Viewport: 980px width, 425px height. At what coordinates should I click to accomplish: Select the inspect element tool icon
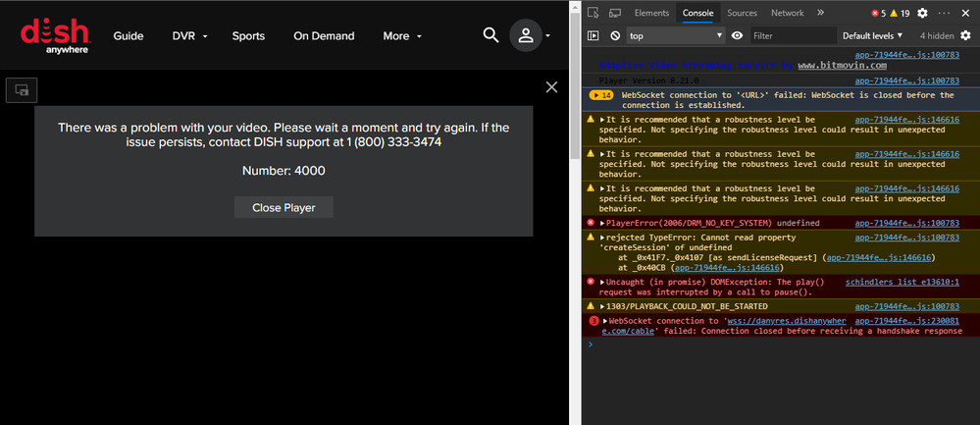[x=593, y=13]
